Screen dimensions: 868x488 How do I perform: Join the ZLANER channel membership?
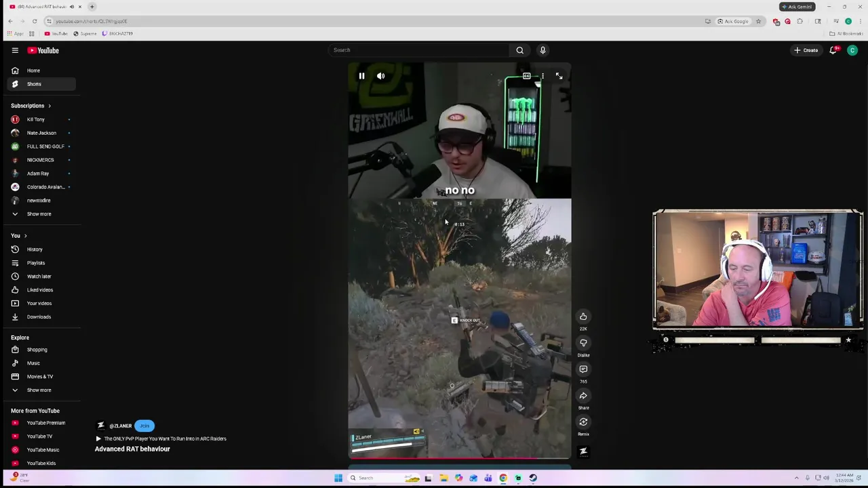144,426
